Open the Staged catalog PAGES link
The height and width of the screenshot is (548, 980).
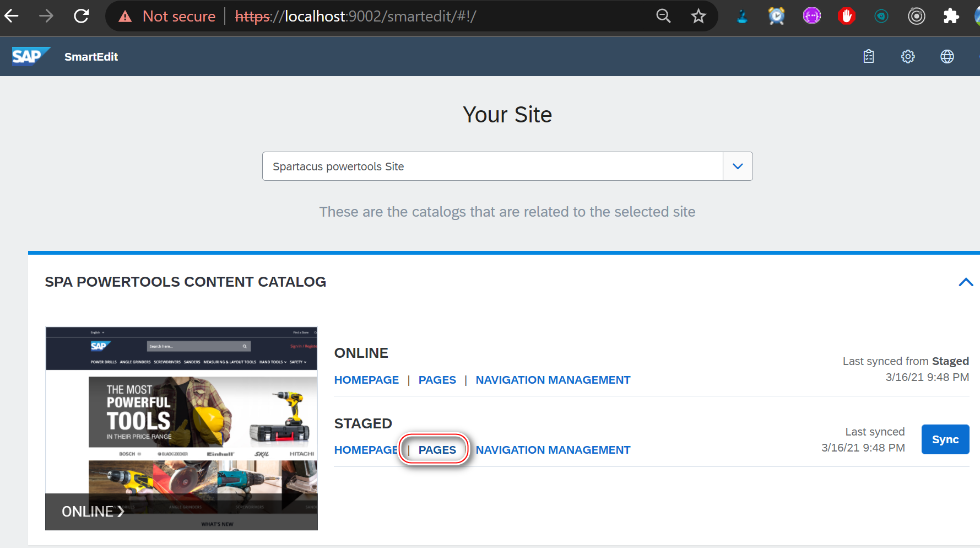point(437,450)
